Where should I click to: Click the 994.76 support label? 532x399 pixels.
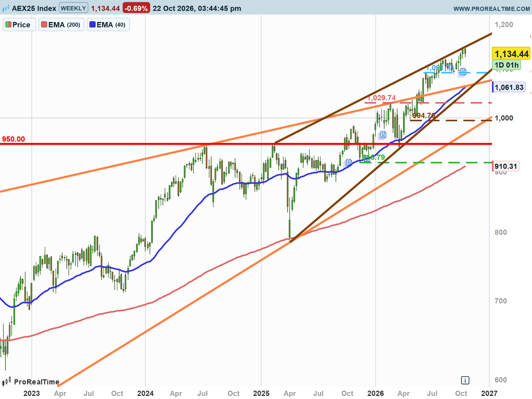(x=424, y=115)
